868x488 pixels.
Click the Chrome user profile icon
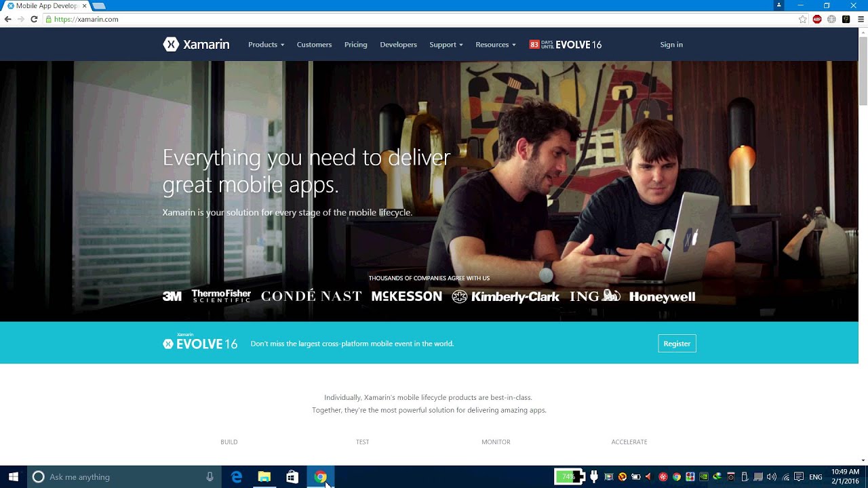click(x=778, y=5)
